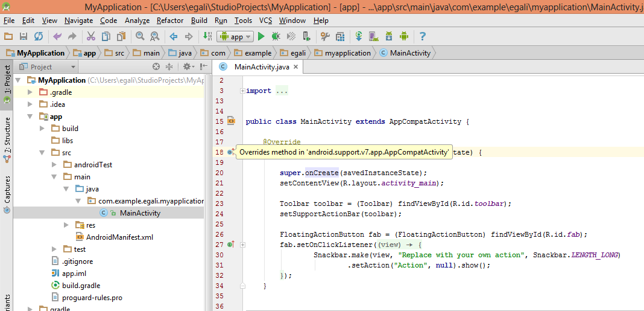This screenshot has width=644, height=311.
Task: Click the related XML gutter icon on line 15
Action: click(x=231, y=121)
